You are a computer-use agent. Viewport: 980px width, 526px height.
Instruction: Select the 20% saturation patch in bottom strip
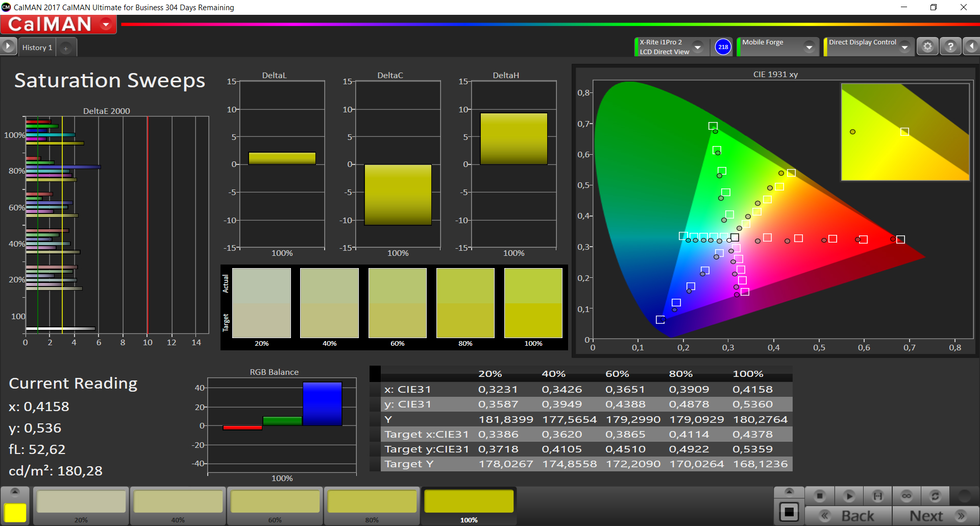(81, 505)
